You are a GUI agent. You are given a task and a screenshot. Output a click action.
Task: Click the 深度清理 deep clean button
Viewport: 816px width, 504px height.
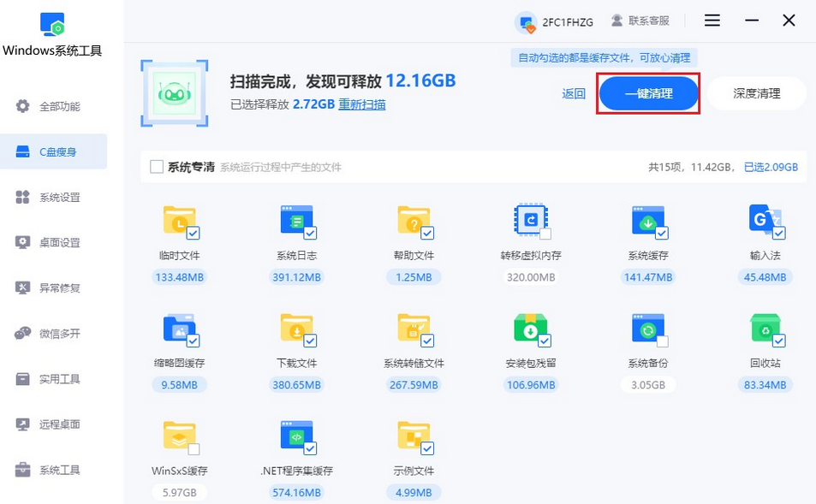(x=755, y=93)
